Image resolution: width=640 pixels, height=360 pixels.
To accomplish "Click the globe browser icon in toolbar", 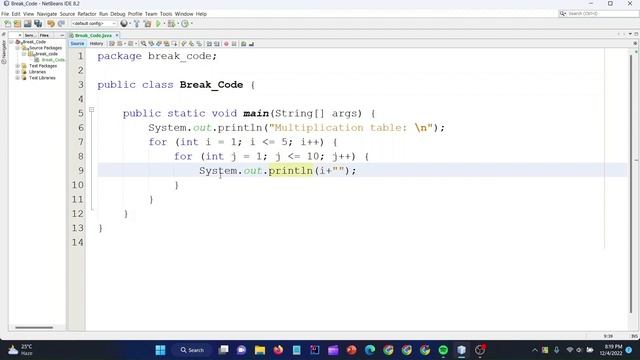I will 124,24.
